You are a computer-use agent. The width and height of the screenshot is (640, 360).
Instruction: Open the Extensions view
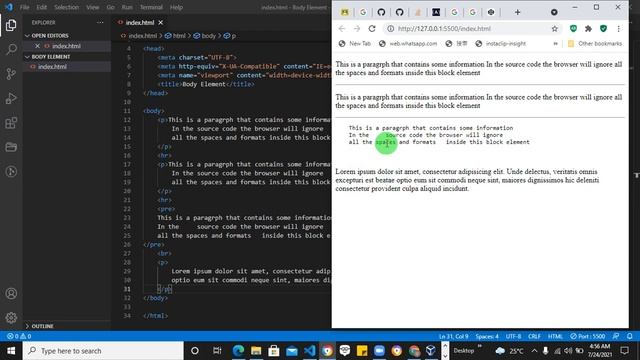(x=11, y=123)
